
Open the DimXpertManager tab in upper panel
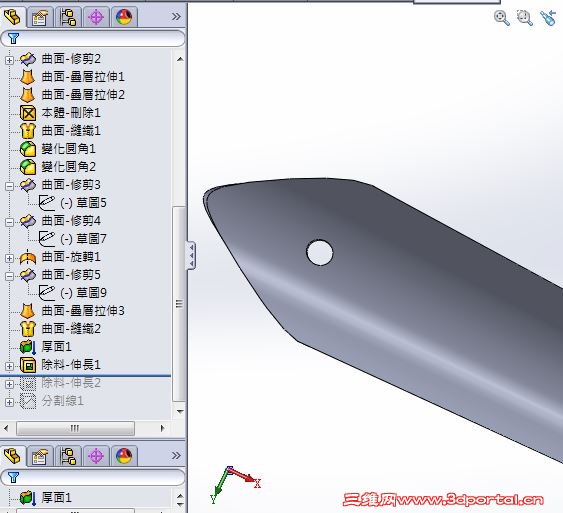(x=96, y=17)
